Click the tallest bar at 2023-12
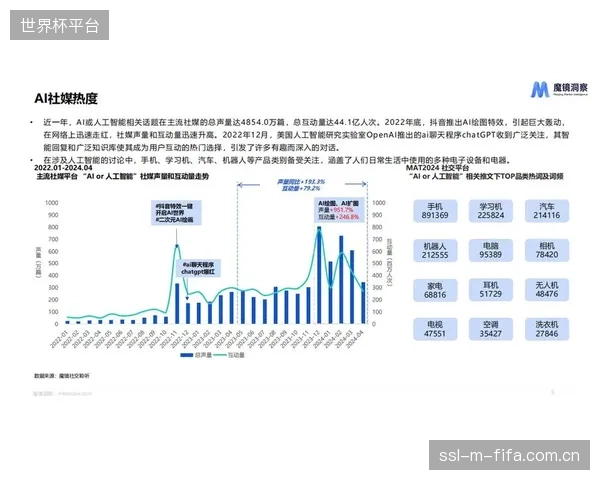Image resolution: width=600 pixels, height=480 pixels. coord(319,275)
